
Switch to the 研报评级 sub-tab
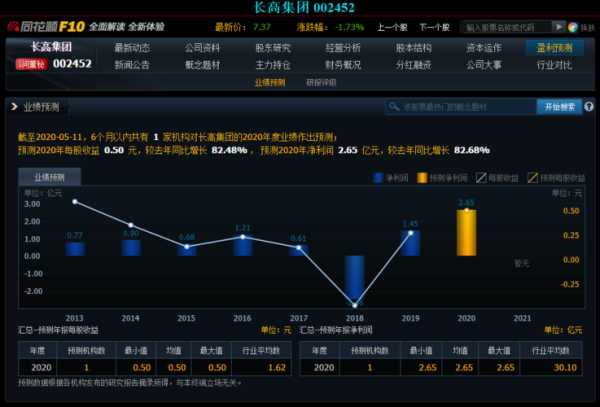[321, 82]
